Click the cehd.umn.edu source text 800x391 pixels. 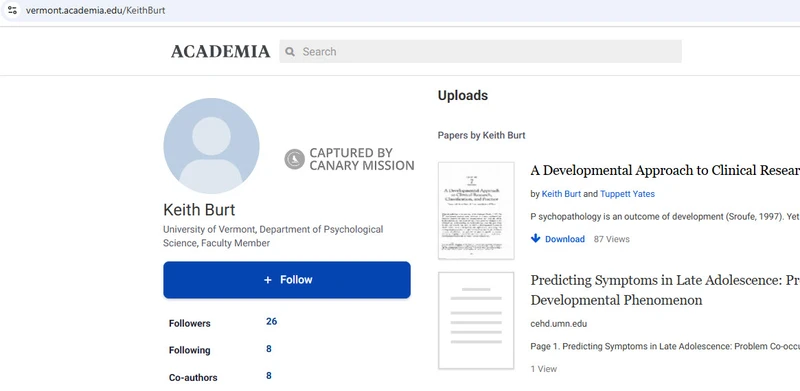[x=559, y=324]
